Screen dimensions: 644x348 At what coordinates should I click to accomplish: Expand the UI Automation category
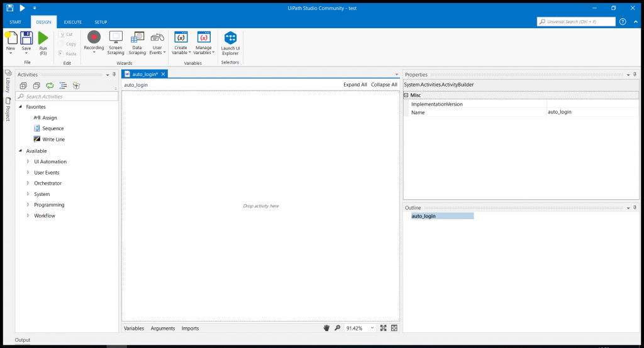pos(28,161)
